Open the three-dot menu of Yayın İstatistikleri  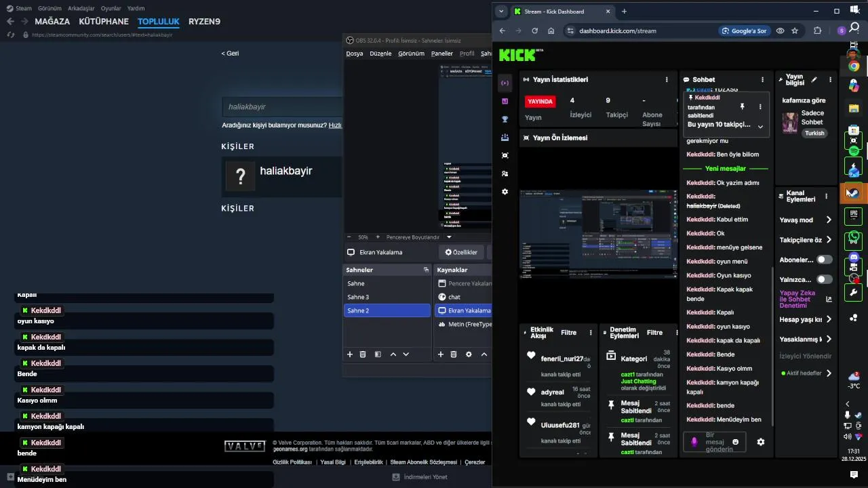pyautogui.click(x=667, y=79)
